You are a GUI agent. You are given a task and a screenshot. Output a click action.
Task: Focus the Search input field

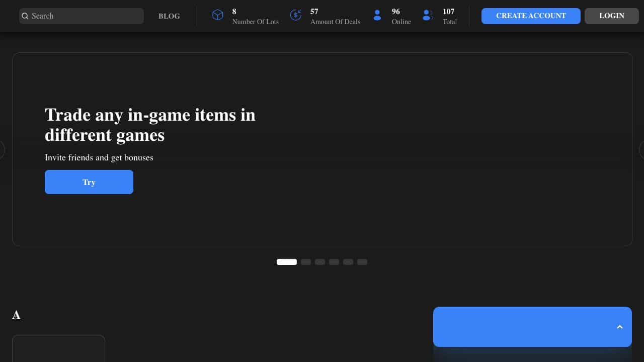[x=82, y=16]
